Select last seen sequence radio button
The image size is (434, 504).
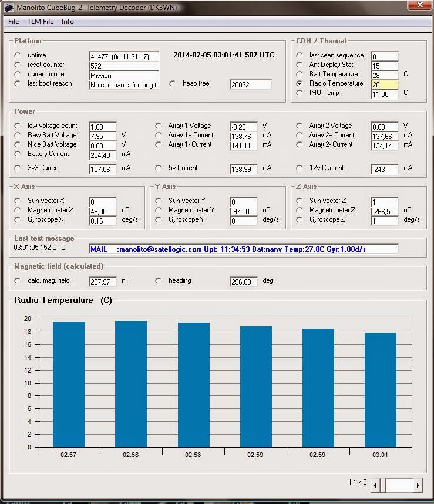[299, 55]
